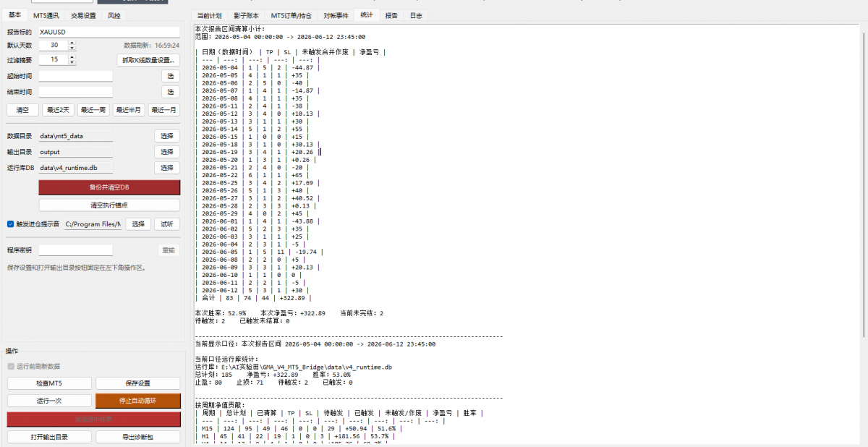This screenshot has width=868, height=447.
Task: Open the 影子账本 tab
Action: [246, 15]
